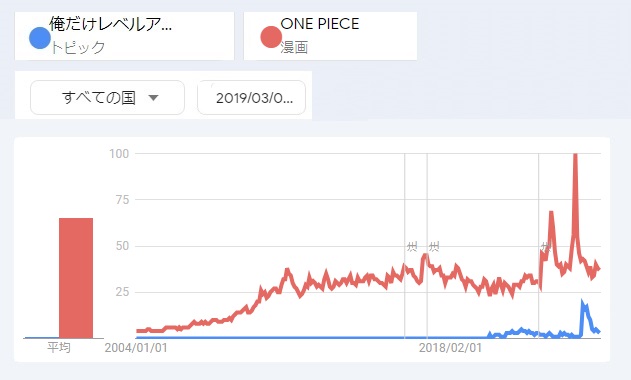The height and width of the screenshot is (380, 631).
Task: Click the arrow on the country dropdown
Action: pos(153,97)
